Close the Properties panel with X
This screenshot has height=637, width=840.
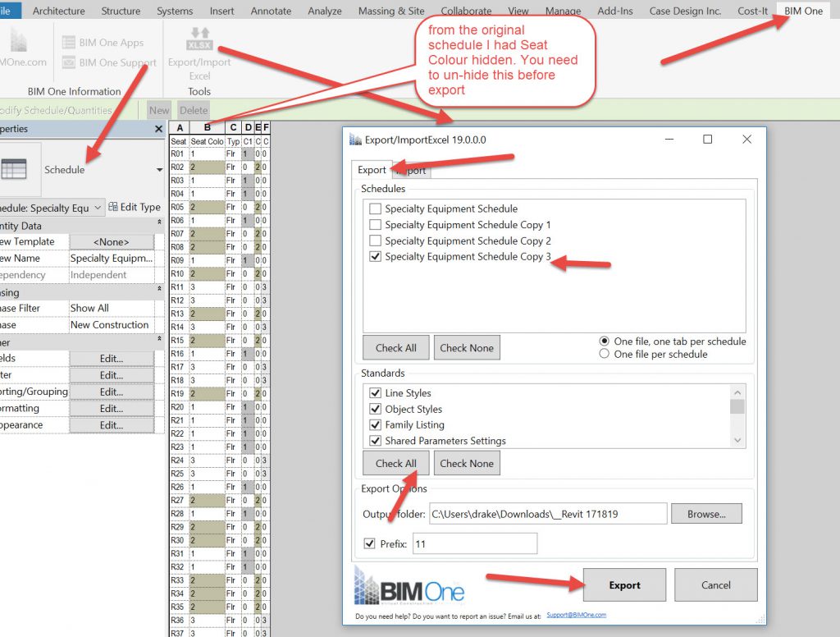[158, 129]
